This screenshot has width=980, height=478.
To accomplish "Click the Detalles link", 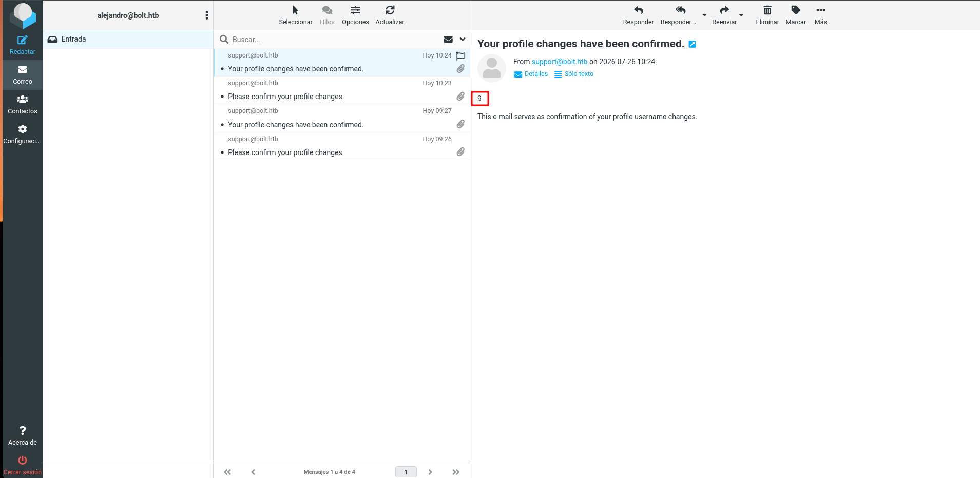I will 531,74.
